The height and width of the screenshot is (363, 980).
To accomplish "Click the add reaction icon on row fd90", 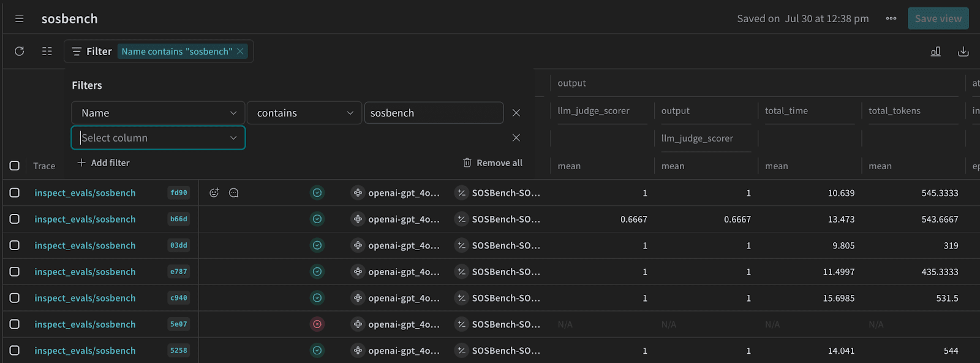I will tap(214, 193).
